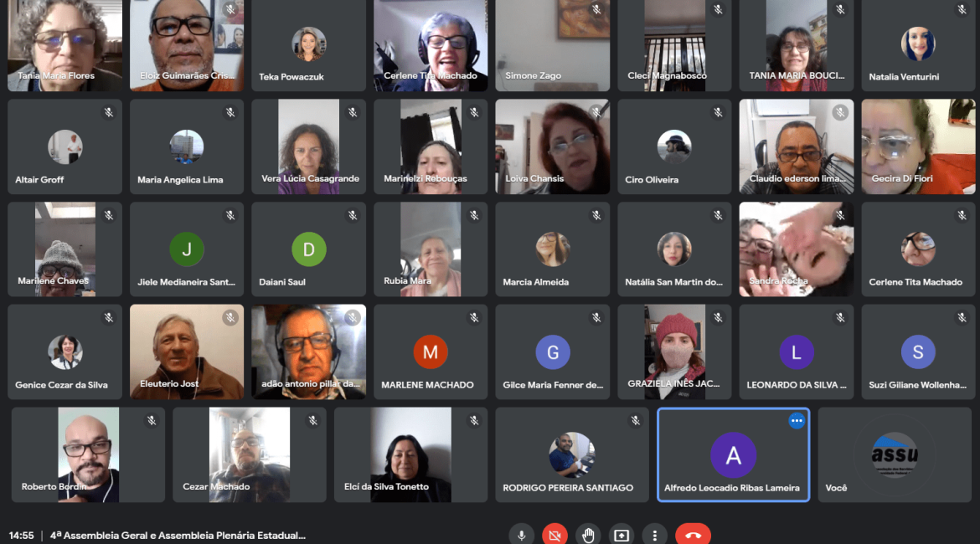This screenshot has height=544, width=980.
Task: Open the three-dot more options menu in the bottom toolbar
Action: pyautogui.click(x=654, y=535)
